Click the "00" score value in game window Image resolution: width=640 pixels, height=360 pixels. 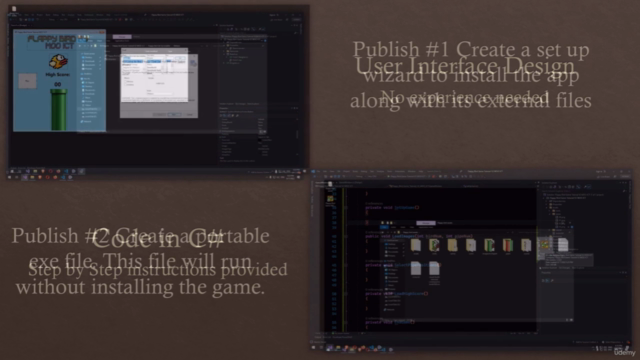coord(58,84)
